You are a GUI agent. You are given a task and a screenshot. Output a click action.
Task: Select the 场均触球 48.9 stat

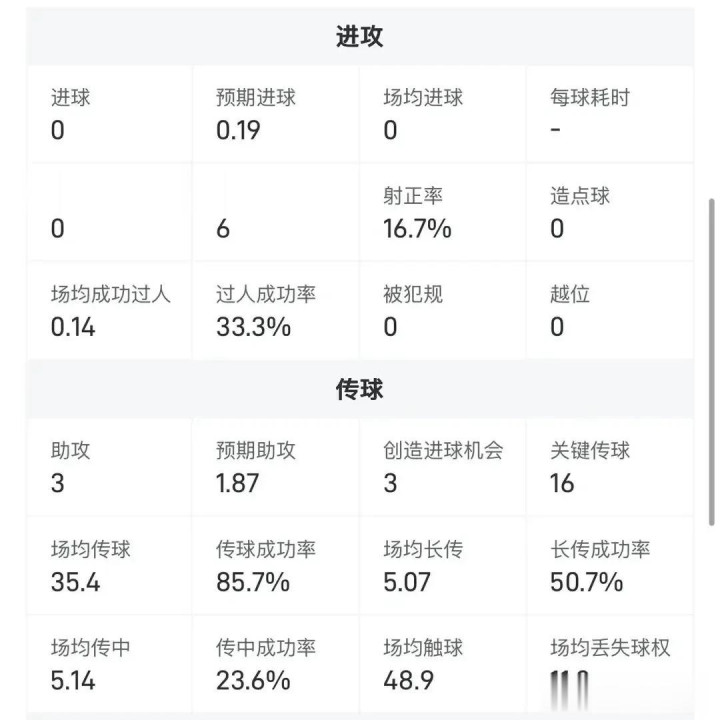[441, 664]
